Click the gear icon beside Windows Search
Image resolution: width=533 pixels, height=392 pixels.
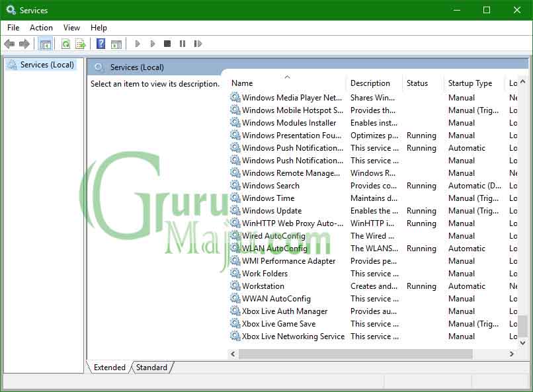click(235, 186)
